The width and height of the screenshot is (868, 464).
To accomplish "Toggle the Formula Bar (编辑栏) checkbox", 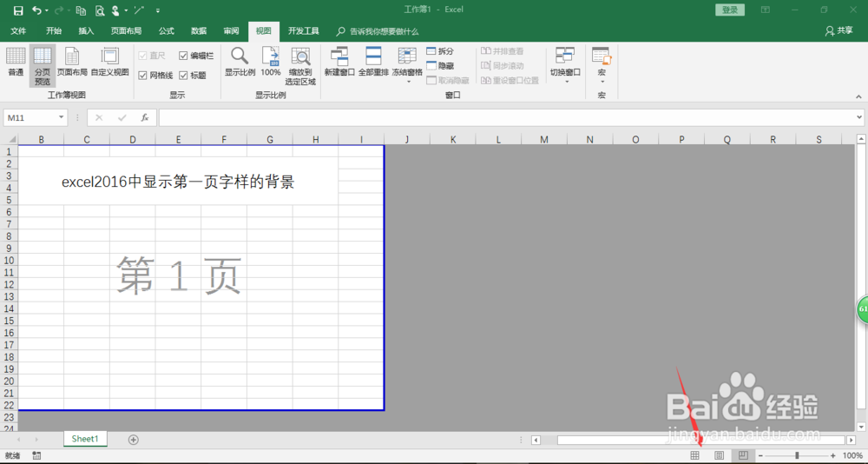I will [196, 56].
